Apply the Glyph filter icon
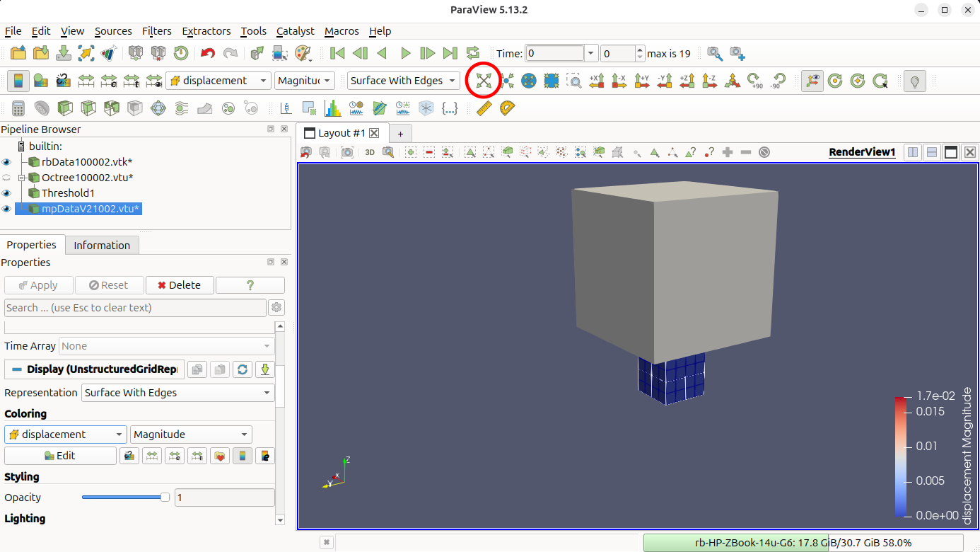Viewport: 980px width, 552px height. tap(158, 108)
